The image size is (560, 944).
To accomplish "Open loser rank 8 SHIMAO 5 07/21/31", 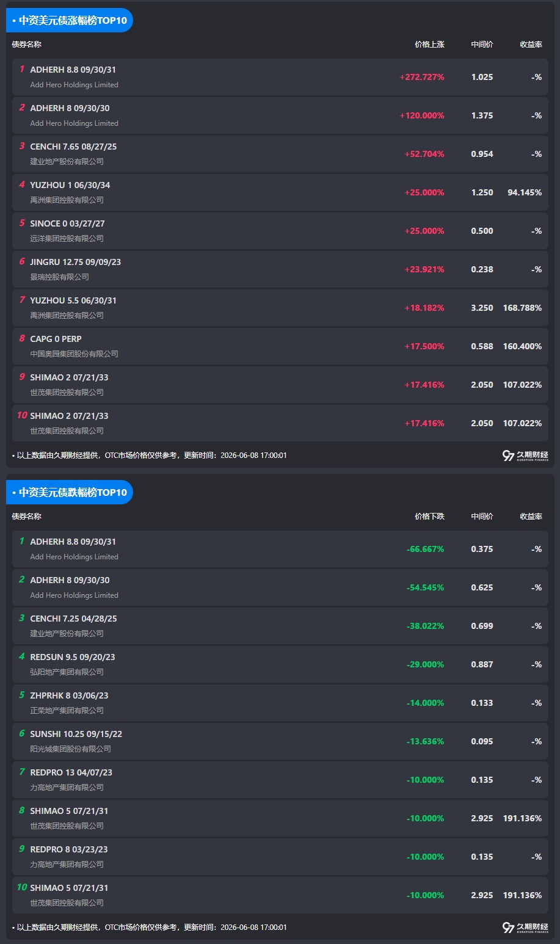I will click(280, 818).
